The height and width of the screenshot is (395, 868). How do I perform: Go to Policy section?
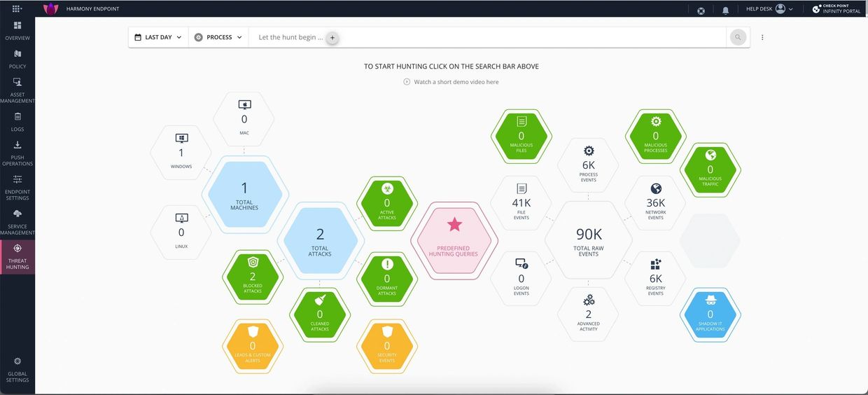pyautogui.click(x=17, y=60)
